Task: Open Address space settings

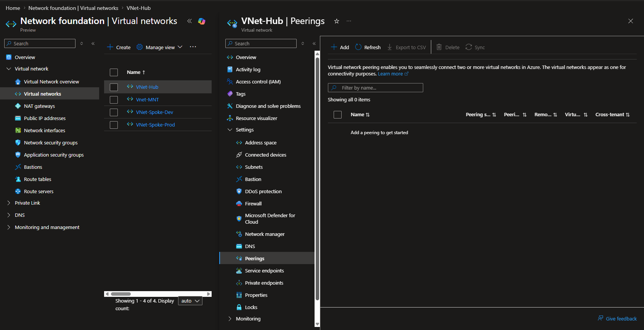Action: point(261,143)
